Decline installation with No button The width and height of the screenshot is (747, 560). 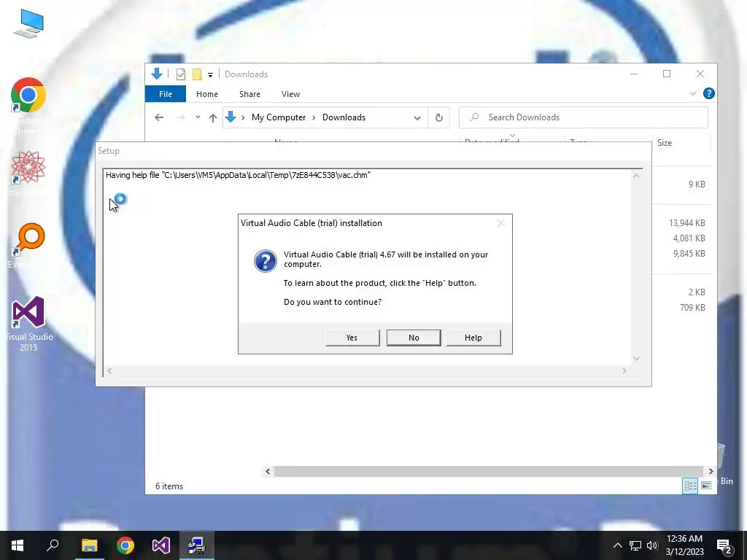pos(414,338)
